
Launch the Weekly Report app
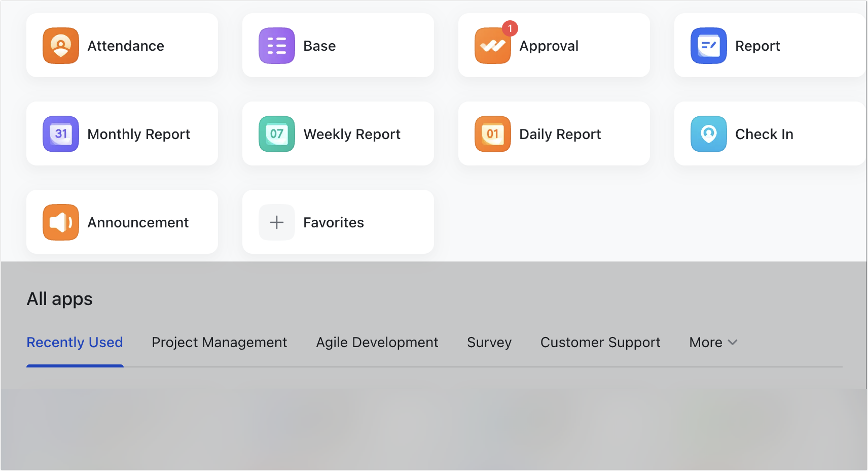(x=338, y=134)
